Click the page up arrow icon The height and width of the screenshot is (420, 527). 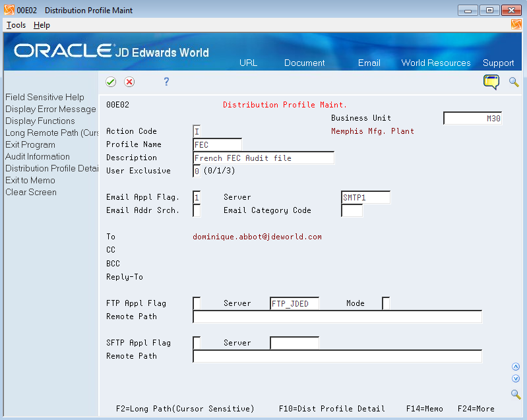516,367
